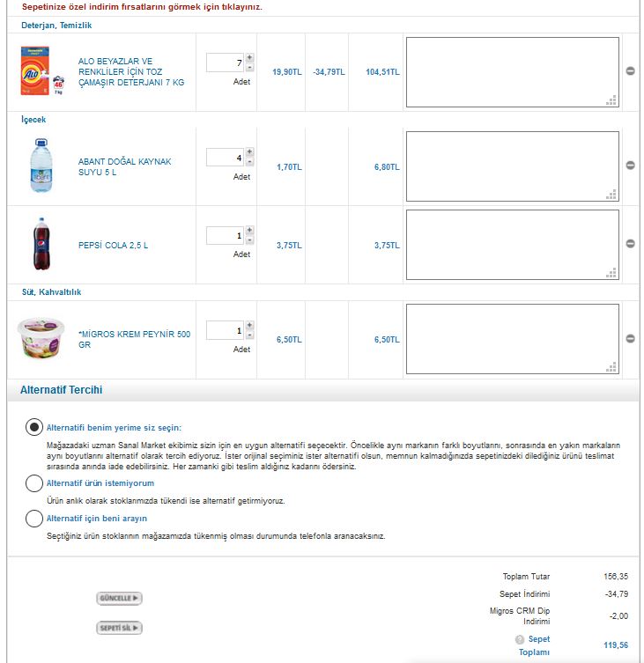
Task: Focus the note field for Pepsi Cola
Action: pyautogui.click(x=513, y=245)
